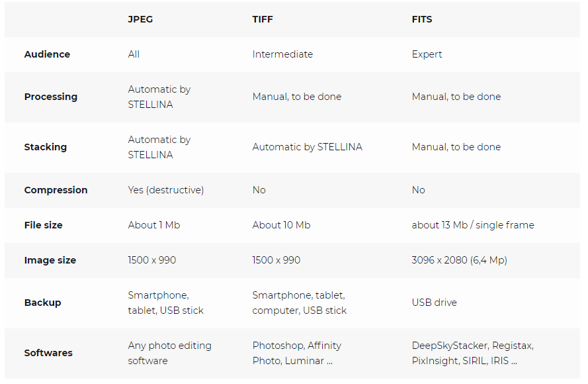The image size is (588, 384).
Task: Select 'about 13 Mb / single frame' cell
Action: coord(473,225)
